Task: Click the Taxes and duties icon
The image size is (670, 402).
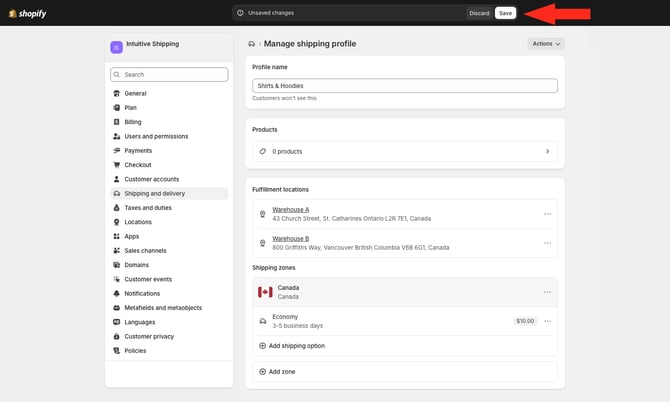Action: 116,208
